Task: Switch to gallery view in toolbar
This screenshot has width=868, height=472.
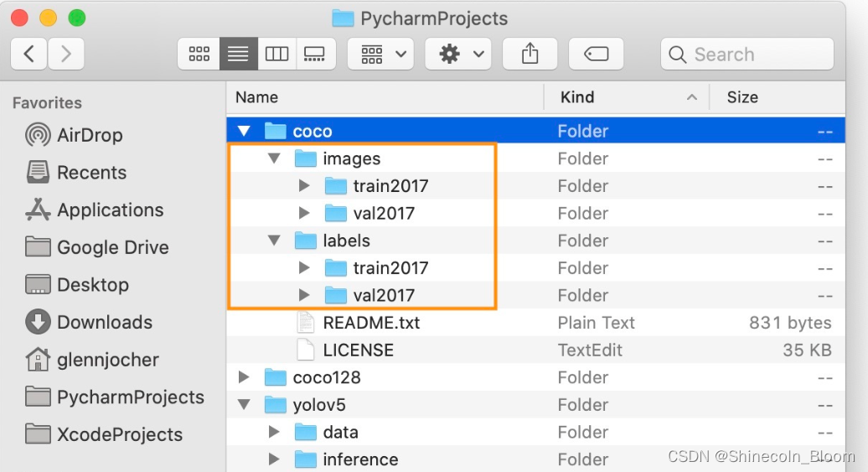Action: 315,54
